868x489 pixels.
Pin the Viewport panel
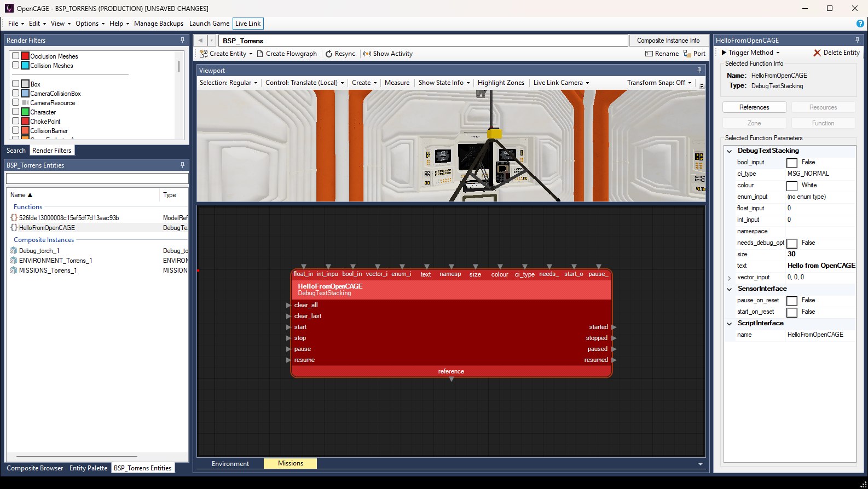pos(699,70)
